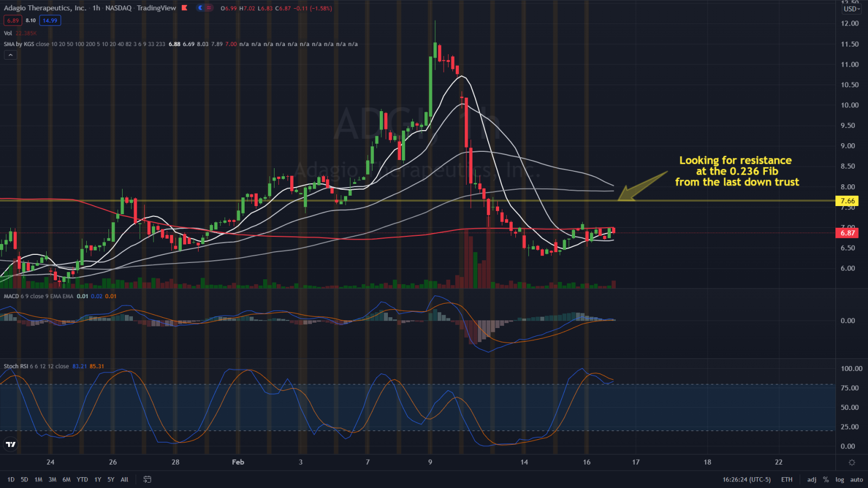The width and height of the screenshot is (868, 488).
Task: Click the moon session indicator icon
Action: (200, 8)
